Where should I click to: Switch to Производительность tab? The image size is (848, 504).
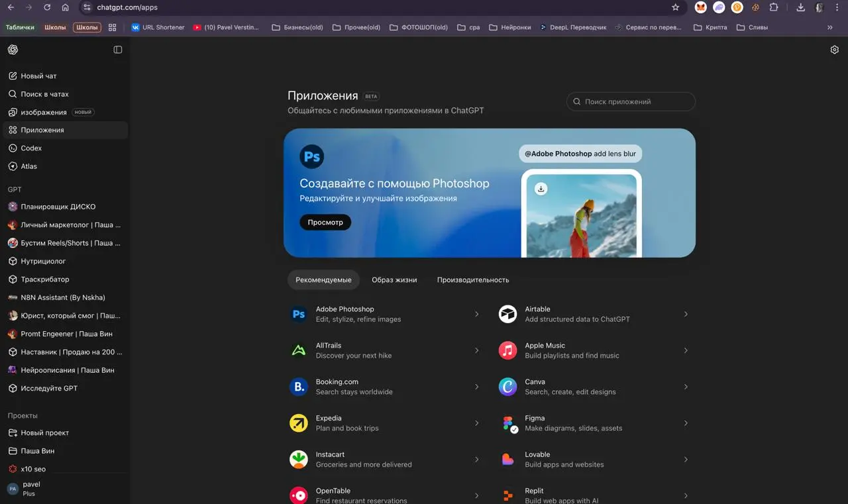pos(473,280)
